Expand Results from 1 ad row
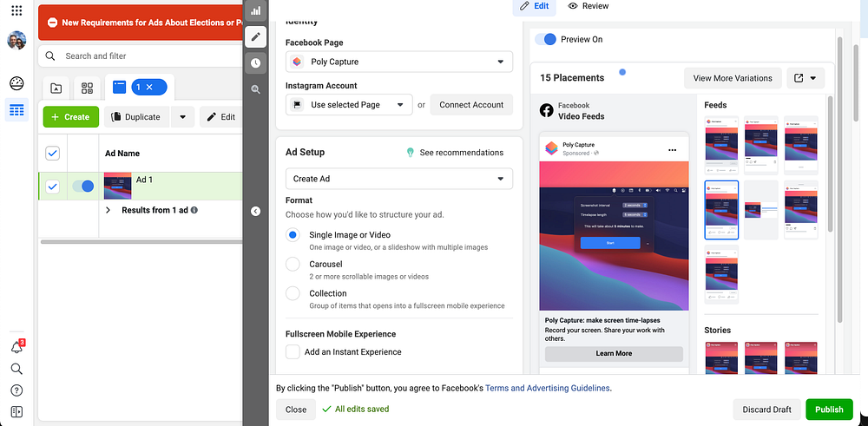The height and width of the screenshot is (426, 868). (x=108, y=210)
